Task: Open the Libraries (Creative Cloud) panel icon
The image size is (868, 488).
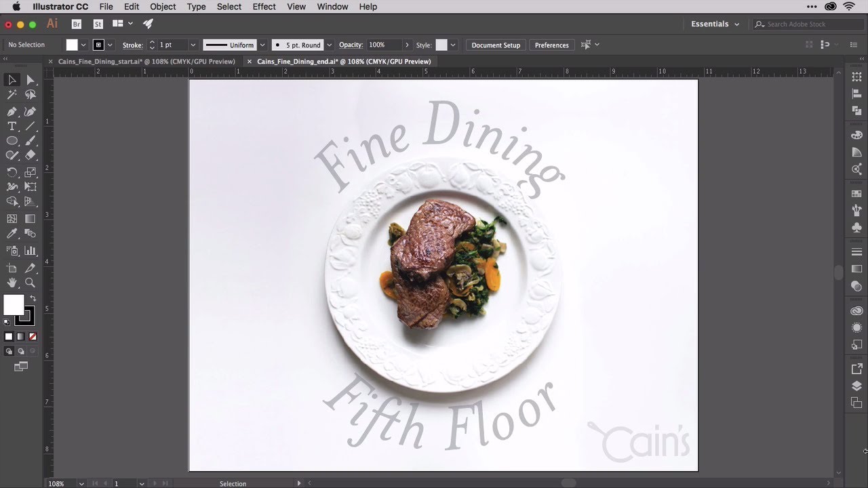Action: 856,310
